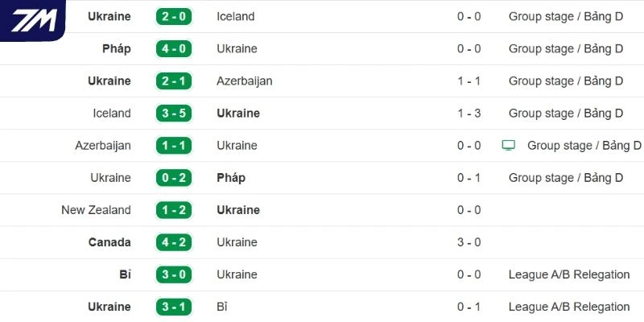
Task: Open the Canada 4-2 Ukraine score badge
Action: pyautogui.click(x=174, y=242)
